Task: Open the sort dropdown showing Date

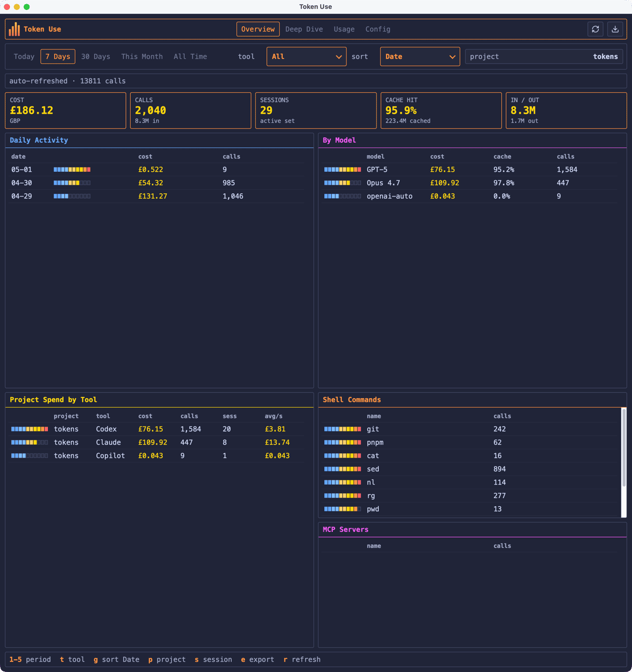Action: 420,56
